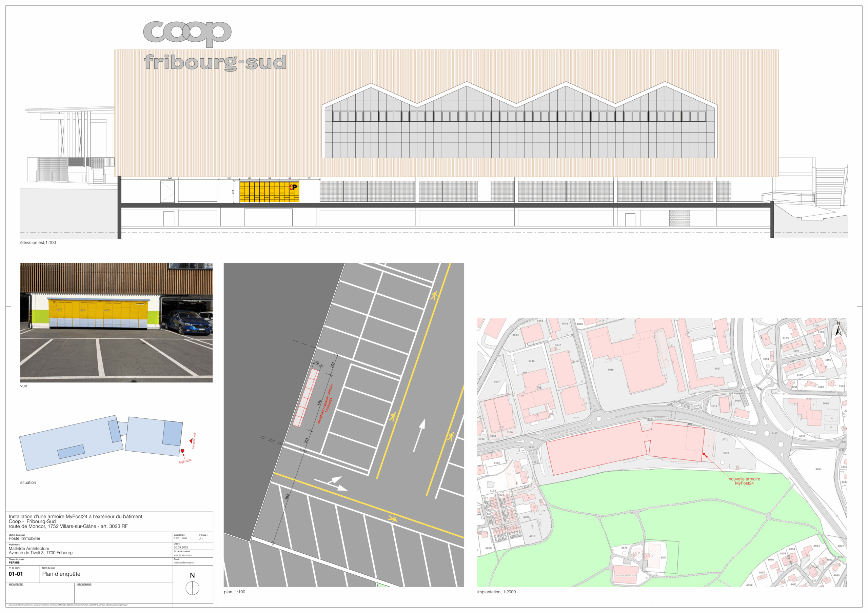Click the fribourg-sud facade lettering
This screenshot has width=868, height=613.
point(215,62)
